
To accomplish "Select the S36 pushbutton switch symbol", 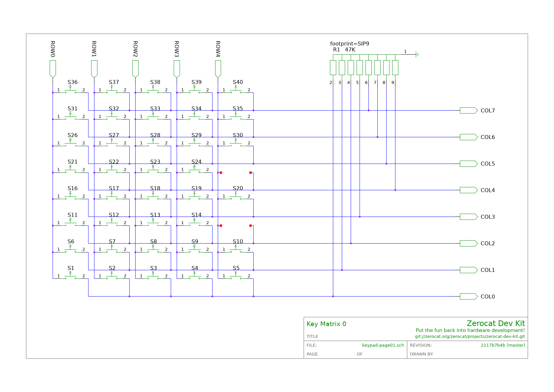I will click(x=70, y=90).
